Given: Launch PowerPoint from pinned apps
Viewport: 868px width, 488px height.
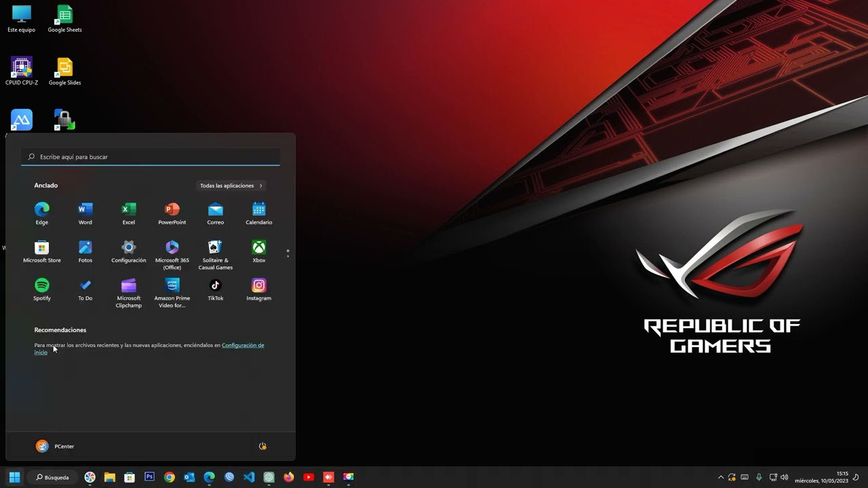Looking at the screenshot, I should pos(172,213).
